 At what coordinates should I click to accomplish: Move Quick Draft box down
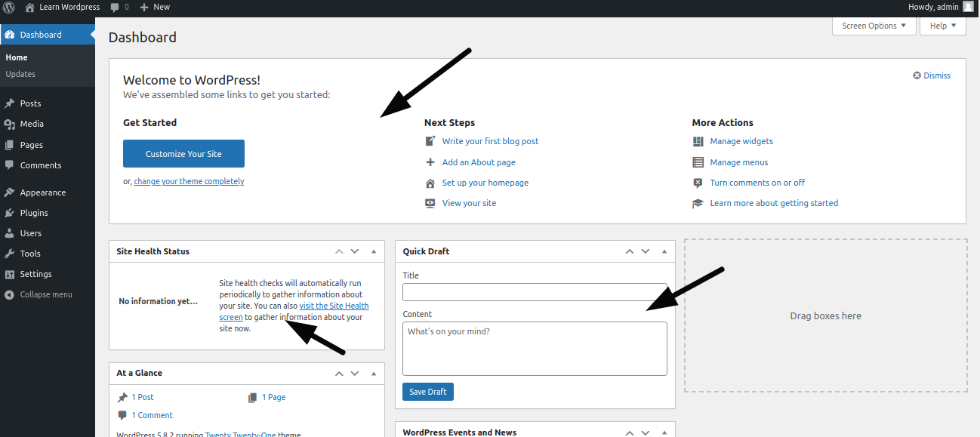pyautogui.click(x=646, y=251)
